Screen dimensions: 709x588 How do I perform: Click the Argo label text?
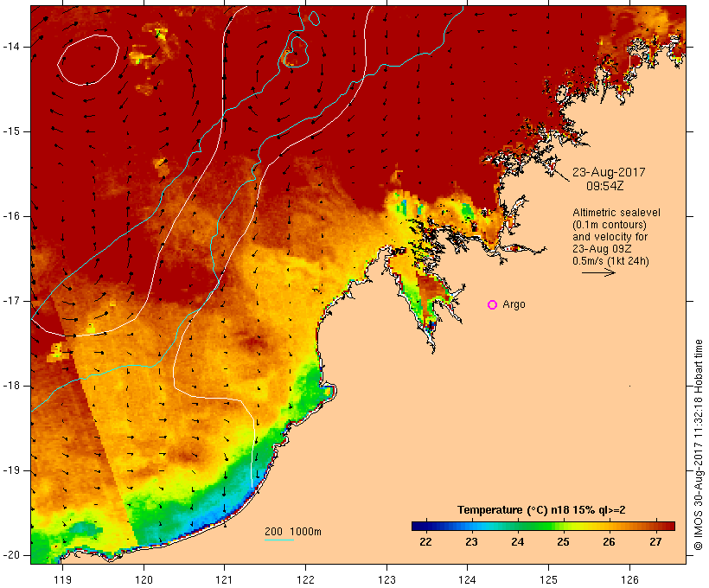pos(514,304)
